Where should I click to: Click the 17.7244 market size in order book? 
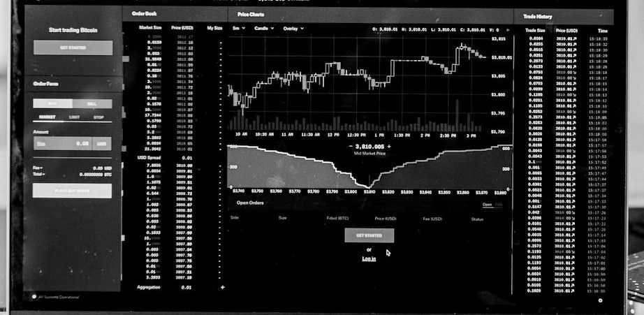(153, 115)
